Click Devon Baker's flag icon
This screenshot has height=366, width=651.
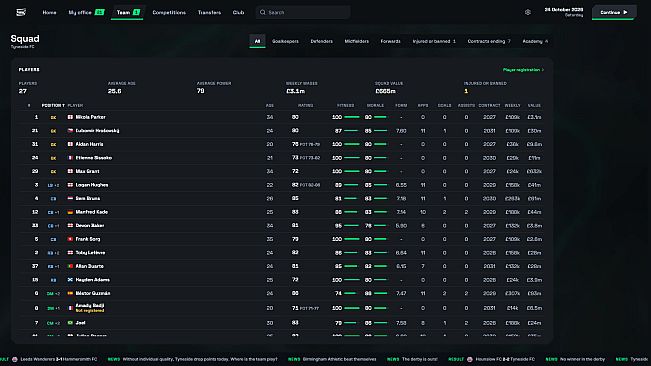tap(70, 226)
